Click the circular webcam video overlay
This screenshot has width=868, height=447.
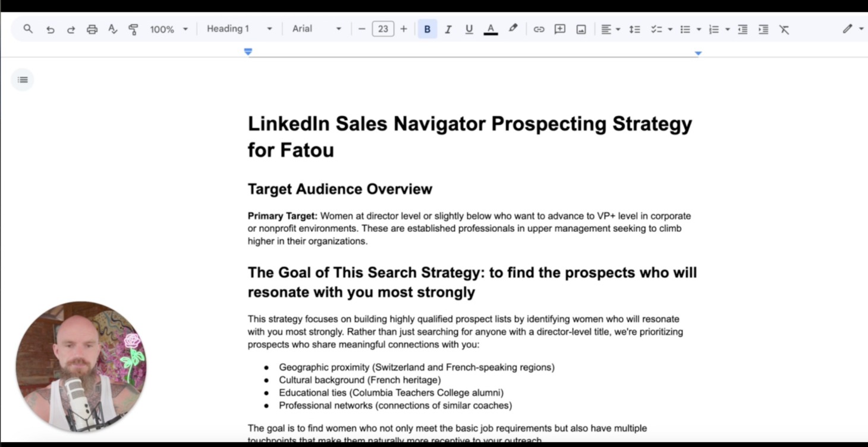(81, 366)
